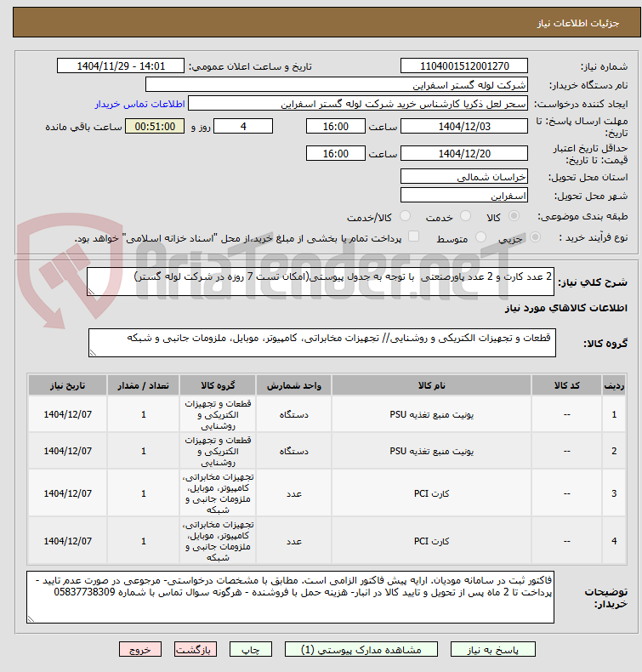Screen dimensions: 642x672
Task: Select the کالا/خدمت radio button
Action: 405,216
